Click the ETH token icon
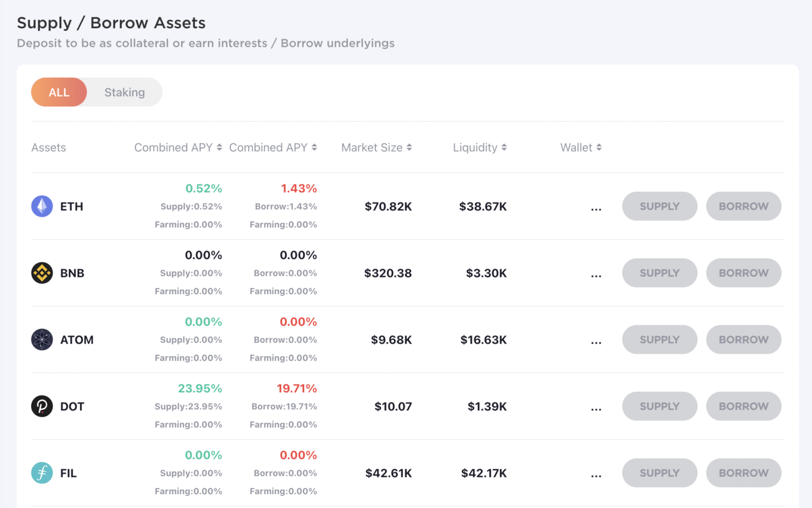This screenshot has height=508, width=812. 42,206
